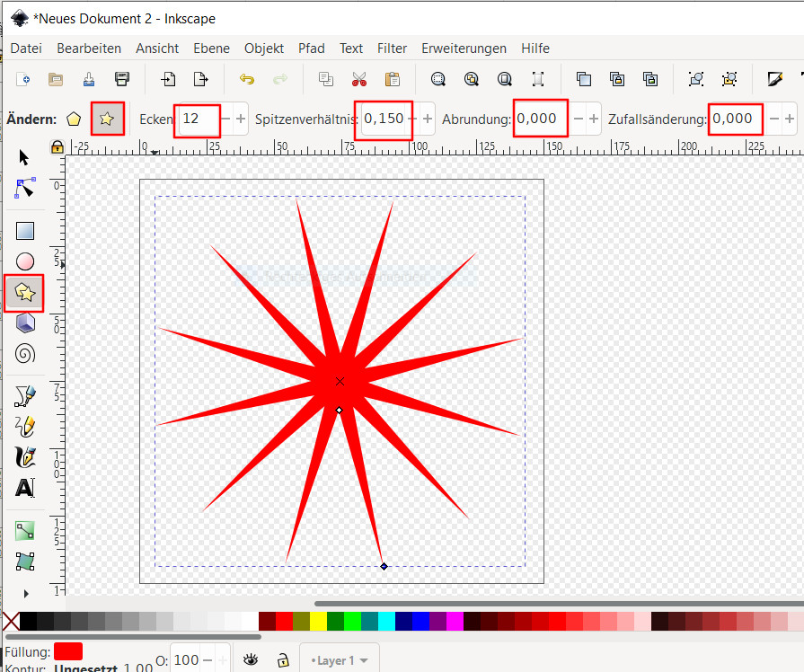Click the Import icon
This screenshot has width=804, height=672.
click(168, 79)
